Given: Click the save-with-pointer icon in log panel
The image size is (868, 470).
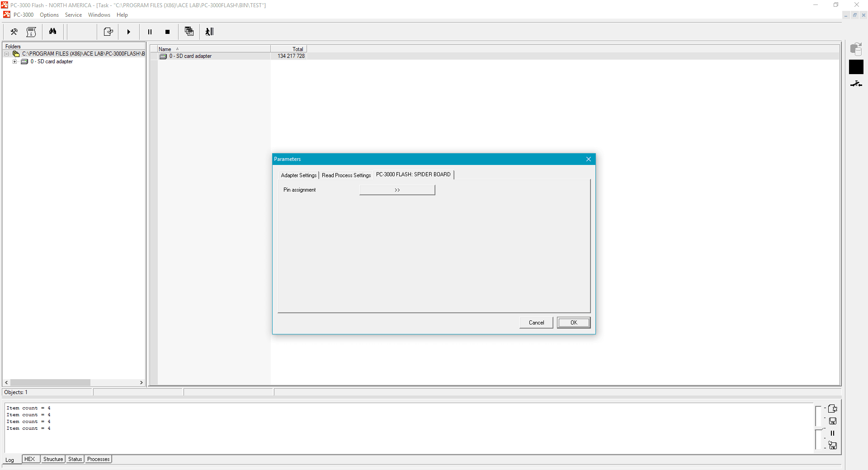Looking at the screenshot, I should click(x=832, y=446).
